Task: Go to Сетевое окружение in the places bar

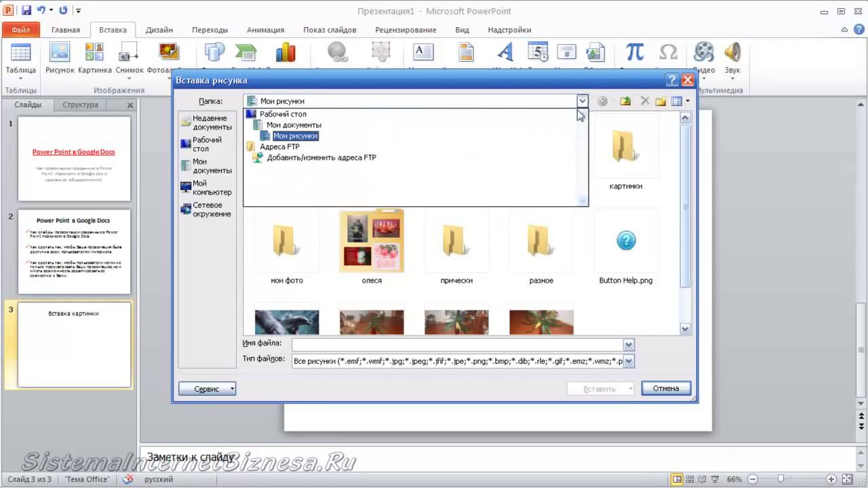Action: [x=206, y=209]
